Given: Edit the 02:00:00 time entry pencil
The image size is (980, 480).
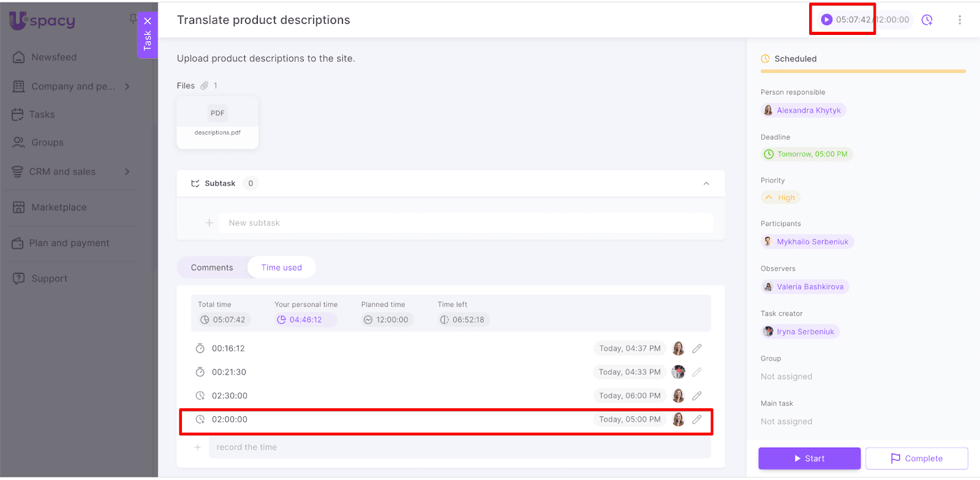Looking at the screenshot, I should 696,420.
